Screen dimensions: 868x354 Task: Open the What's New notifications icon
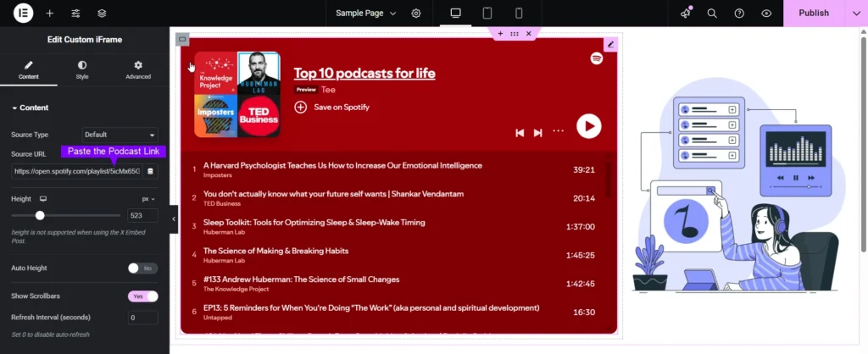686,14
